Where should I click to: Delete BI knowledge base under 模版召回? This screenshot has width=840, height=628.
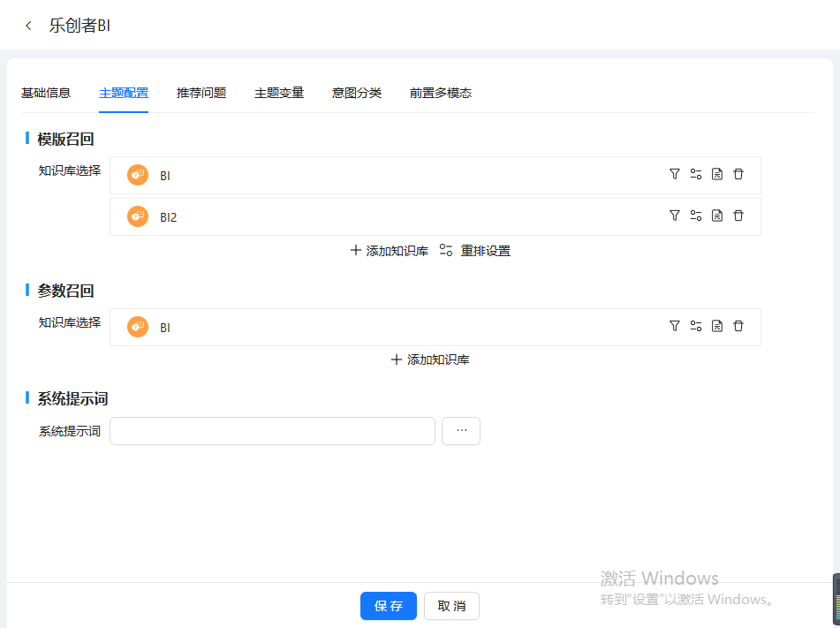738,175
